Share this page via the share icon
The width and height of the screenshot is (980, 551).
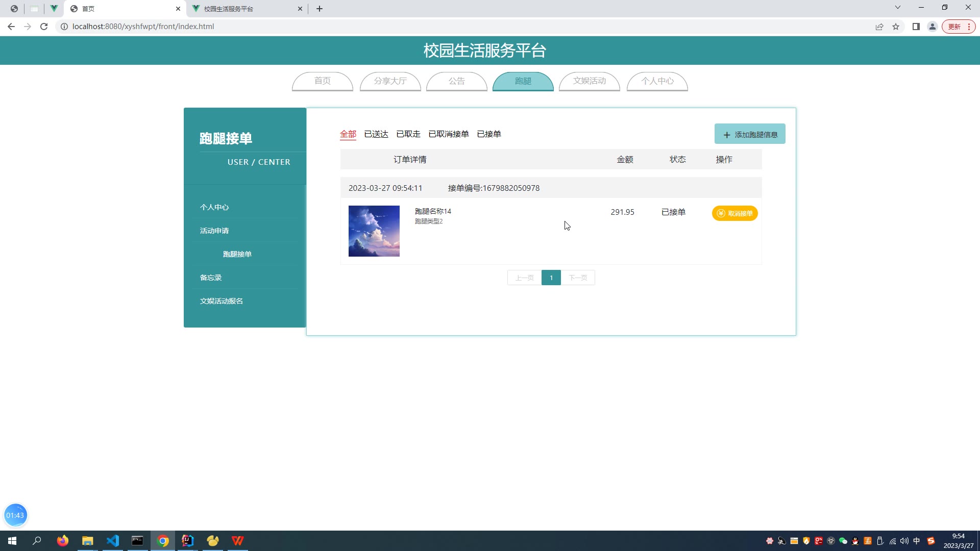tap(879, 27)
